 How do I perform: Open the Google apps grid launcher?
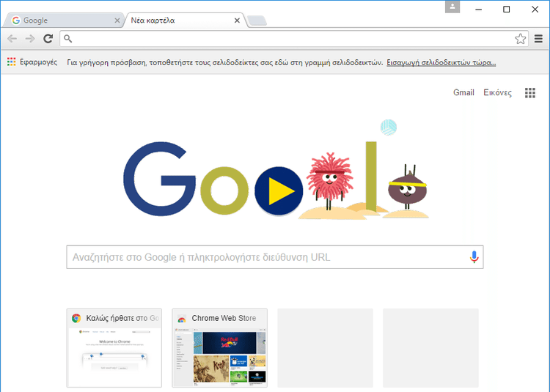click(x=530, y=93)
